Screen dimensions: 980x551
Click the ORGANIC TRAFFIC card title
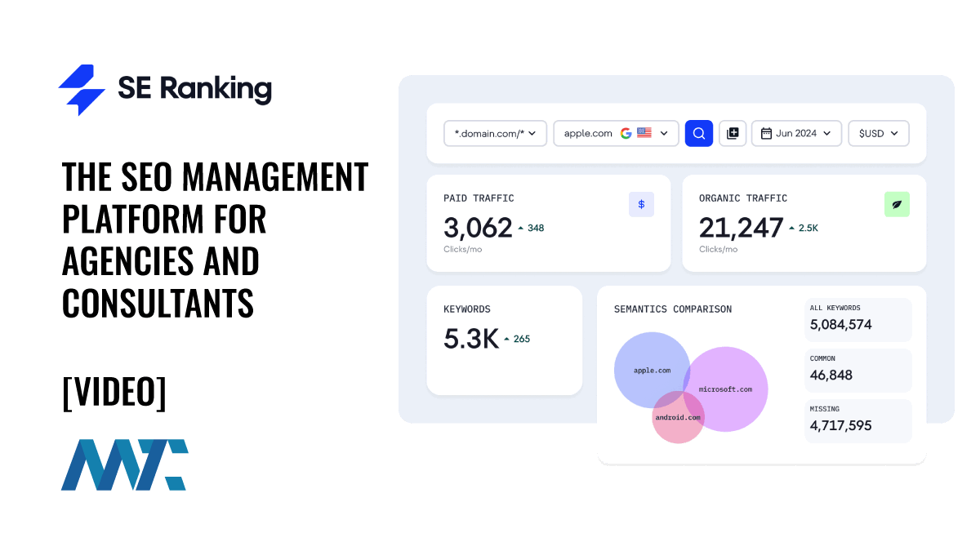click(x=743, y=198)
